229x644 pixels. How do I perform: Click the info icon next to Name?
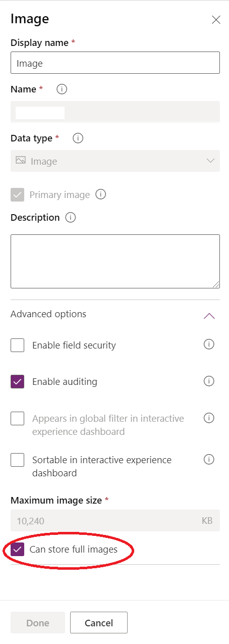[x=62, y=89]
